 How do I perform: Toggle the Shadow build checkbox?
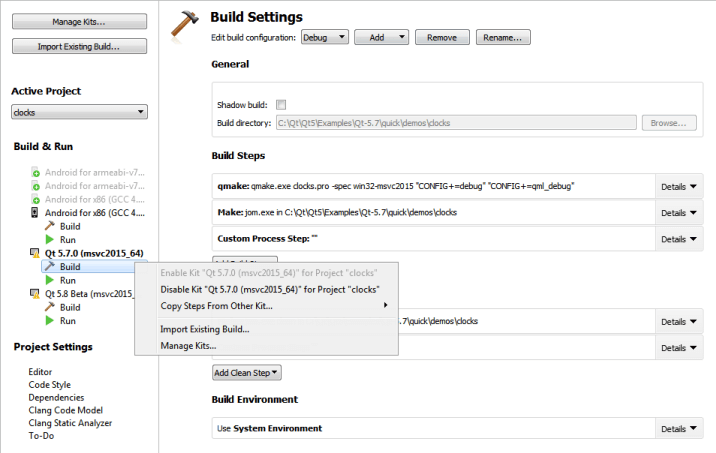[x=281, y=104]
